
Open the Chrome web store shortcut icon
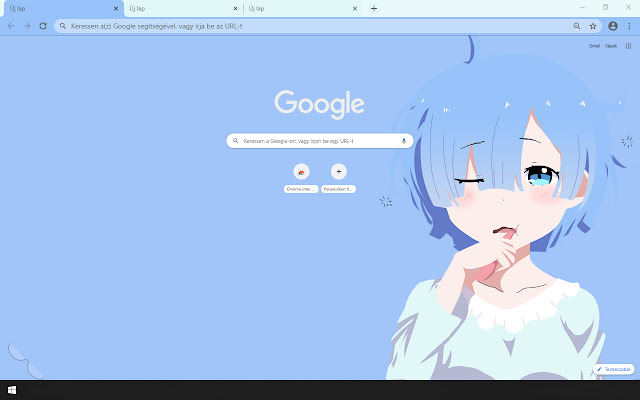pos(301,172)
